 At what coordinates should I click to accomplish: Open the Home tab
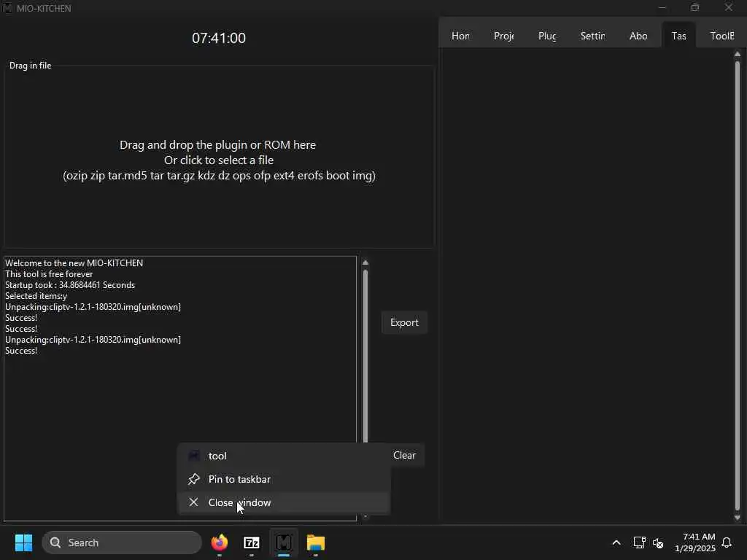(460, 36)
